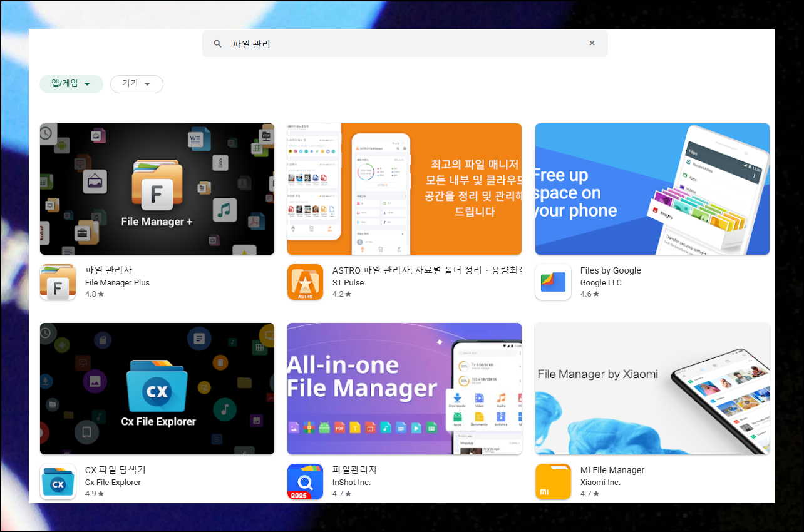The width and height of the screenshot is (804, 532).
Task: Clear the search query with X
Action: 592,43
